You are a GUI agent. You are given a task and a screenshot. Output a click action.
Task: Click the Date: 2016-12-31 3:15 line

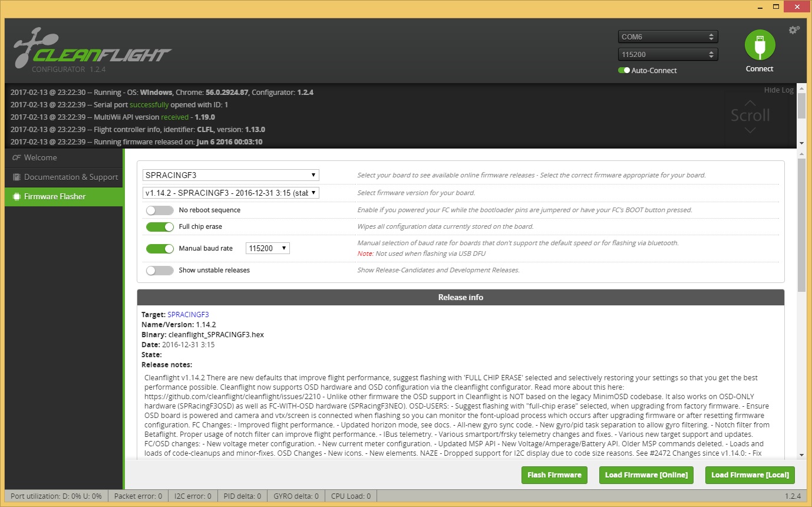(x=178, y=345)
